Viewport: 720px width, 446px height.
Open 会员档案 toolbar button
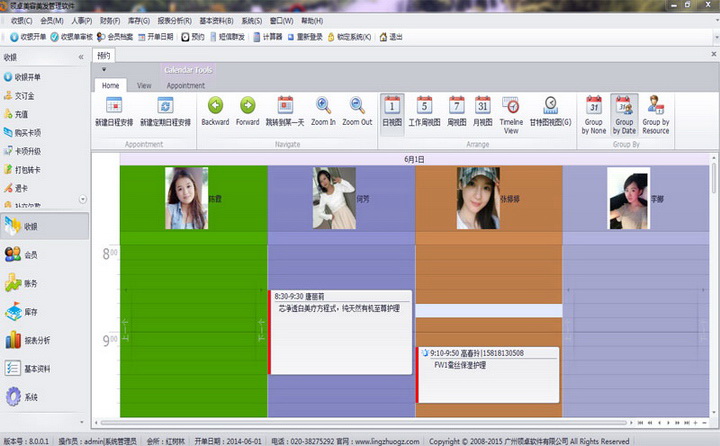(114, 37)
